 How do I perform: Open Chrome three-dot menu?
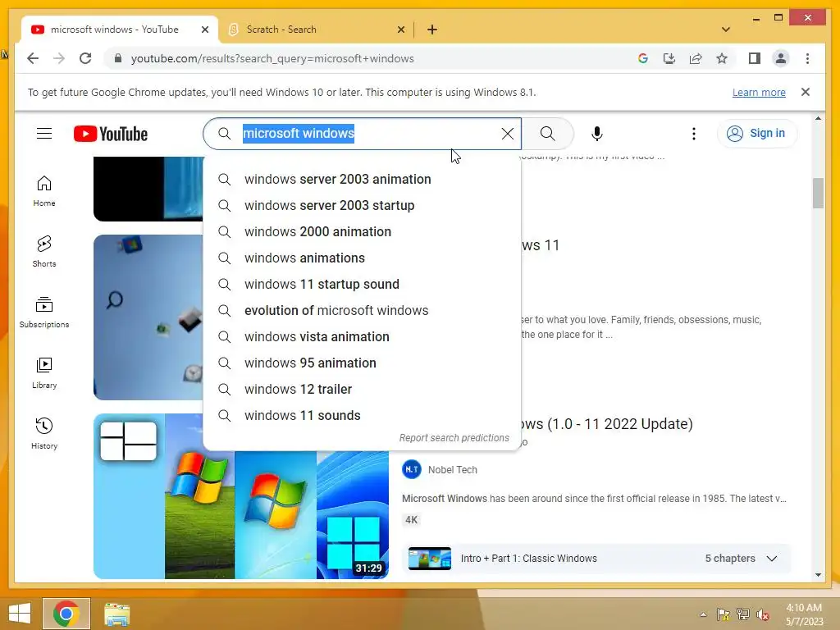[807, 58]
